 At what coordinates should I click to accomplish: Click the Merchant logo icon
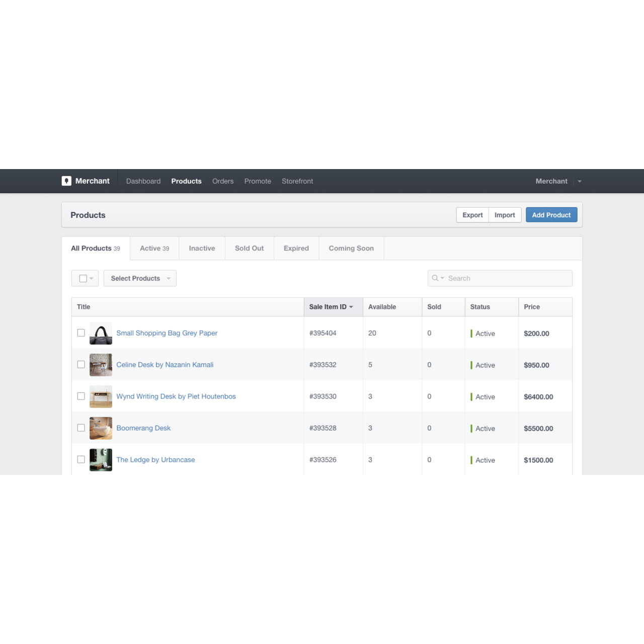(66, 181)
